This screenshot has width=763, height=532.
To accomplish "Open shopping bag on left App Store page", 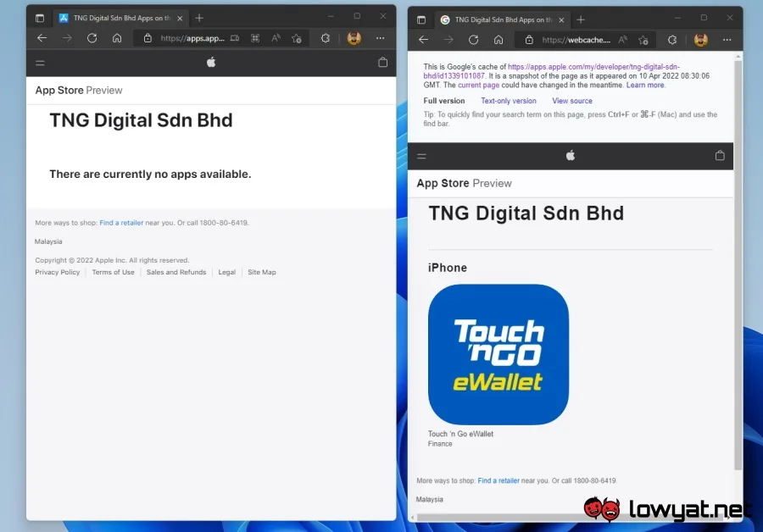I will click(383, 62).
